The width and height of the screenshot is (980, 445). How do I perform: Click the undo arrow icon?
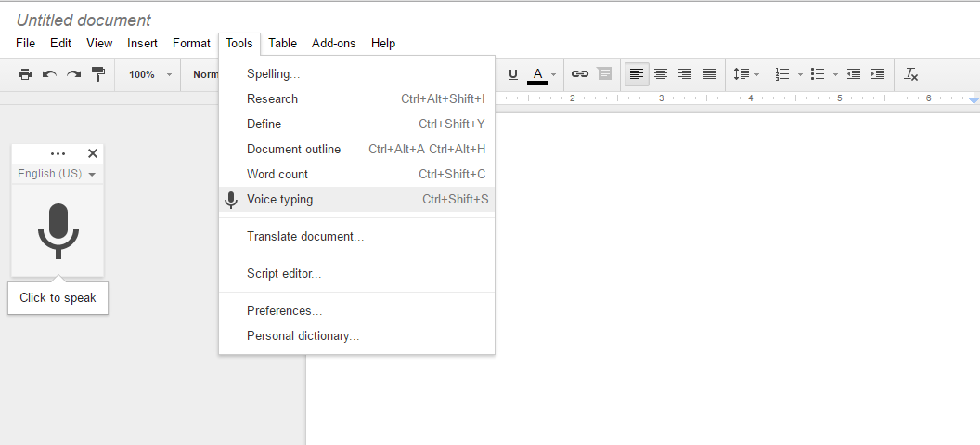click(49, 74)
